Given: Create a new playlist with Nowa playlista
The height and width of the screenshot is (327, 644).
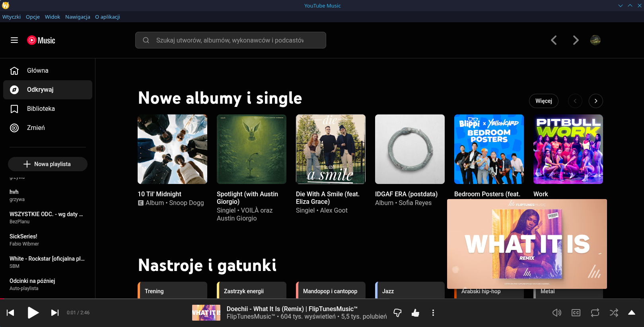Looking at the screenshot, I should tap(48, 164).
